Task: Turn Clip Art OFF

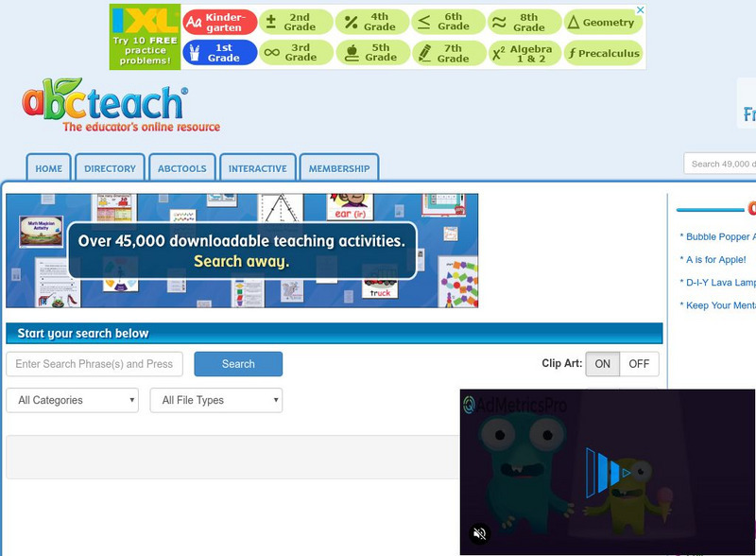Action: coord(639,364)
